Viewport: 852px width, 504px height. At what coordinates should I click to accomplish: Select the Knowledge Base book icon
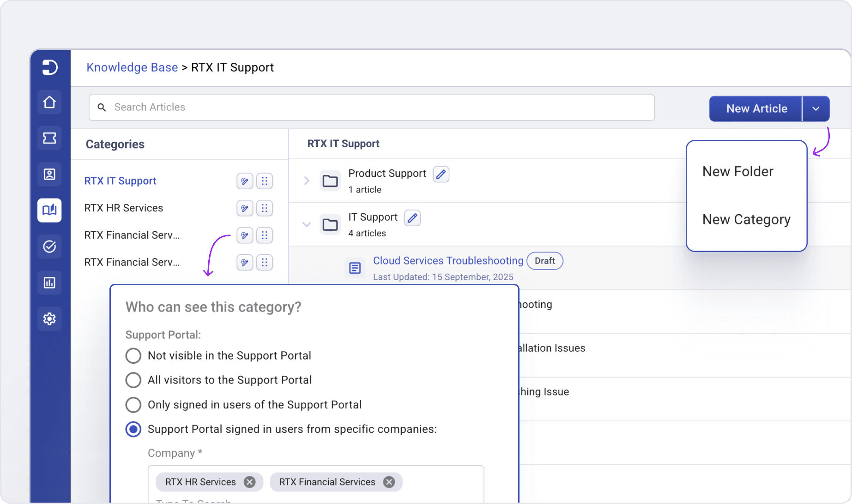(49, 210)
